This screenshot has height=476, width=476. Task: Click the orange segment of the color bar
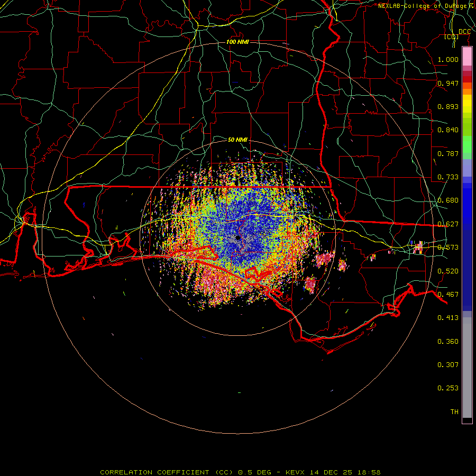[467, 91]
